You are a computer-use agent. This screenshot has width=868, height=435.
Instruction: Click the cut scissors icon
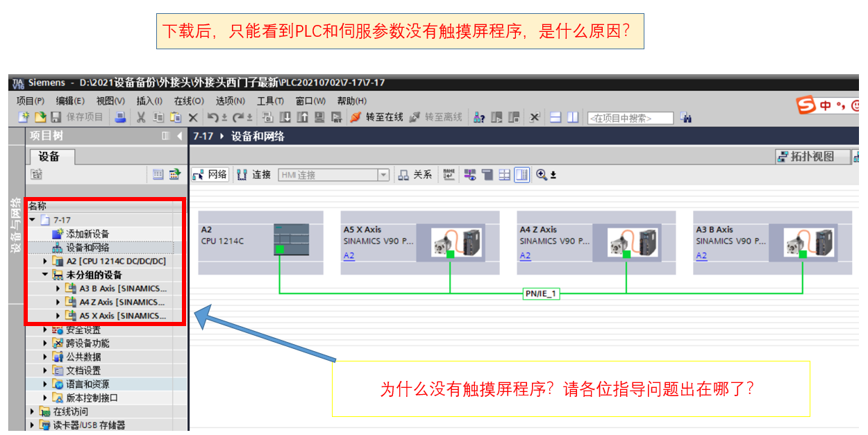tap(140, 117)
